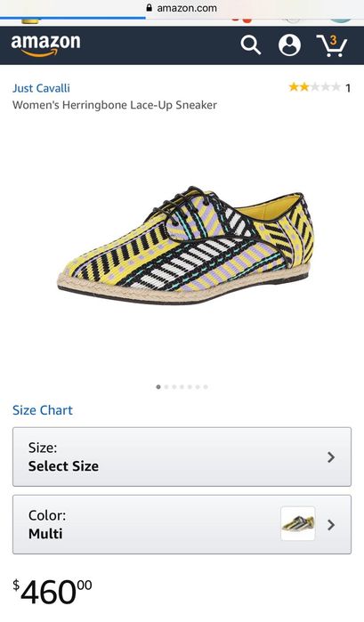Tap the chevron in the Size selector
Screen dimensions: 364x622
pos(331,457)
